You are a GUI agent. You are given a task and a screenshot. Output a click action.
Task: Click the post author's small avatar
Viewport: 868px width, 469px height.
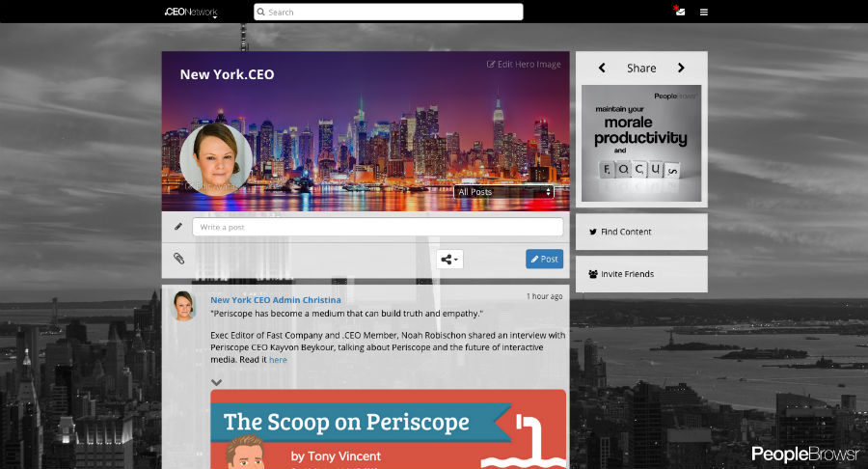click(x=184, y=306)
